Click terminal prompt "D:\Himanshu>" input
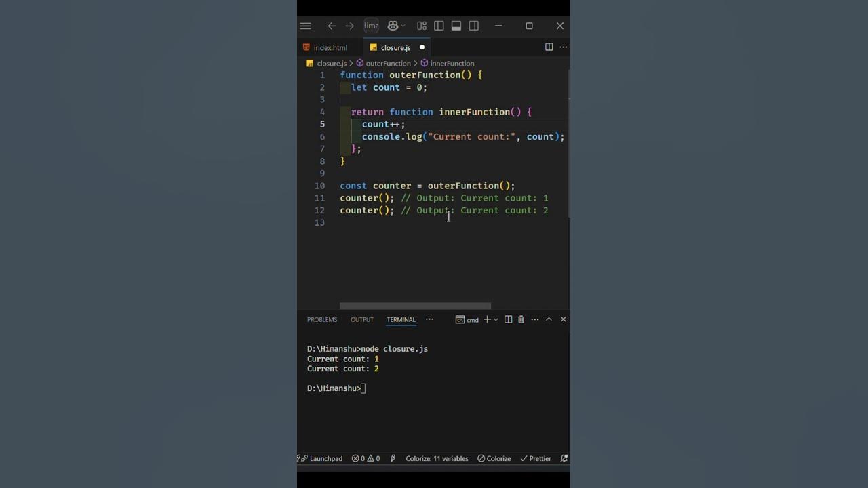 pyautogui.click(x=336, y=388)
